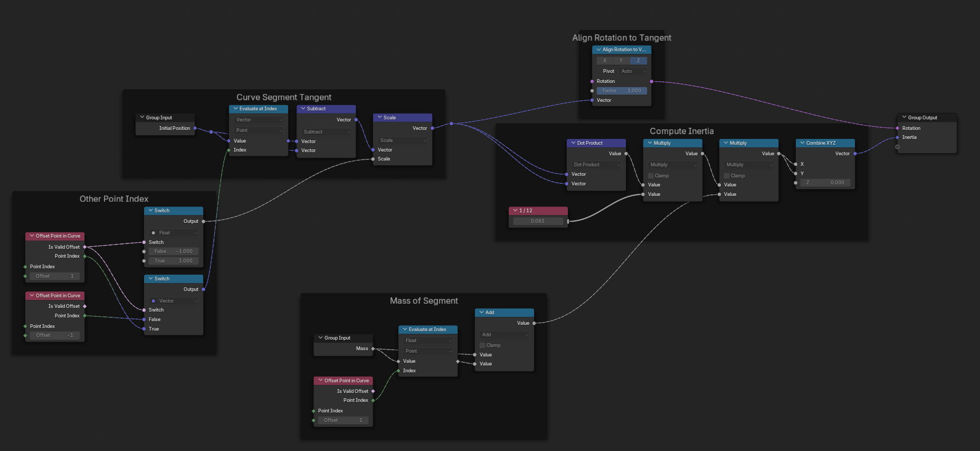Collapse the Add node
This screenshot has width=980, height=451.
481,313
